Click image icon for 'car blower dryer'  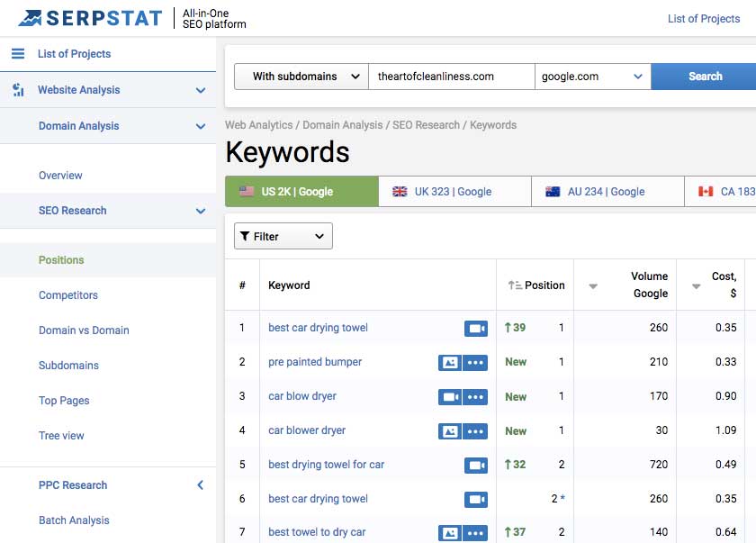449,430
